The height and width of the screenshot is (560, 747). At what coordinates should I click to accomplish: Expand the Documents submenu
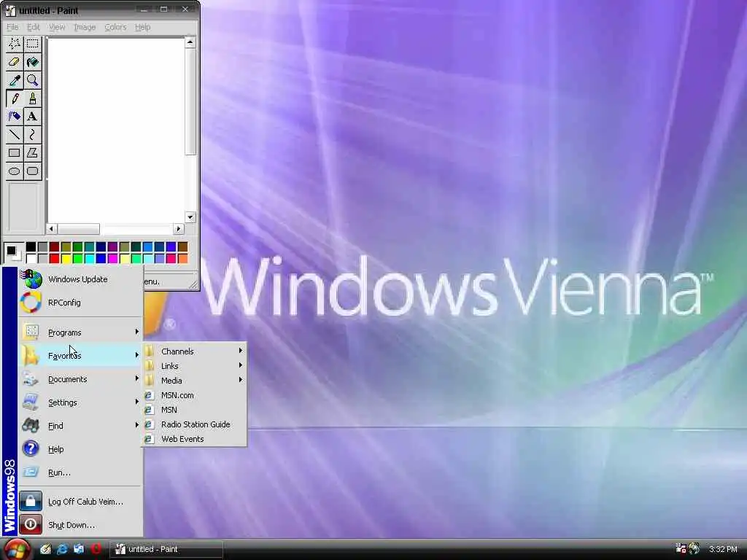80,379
